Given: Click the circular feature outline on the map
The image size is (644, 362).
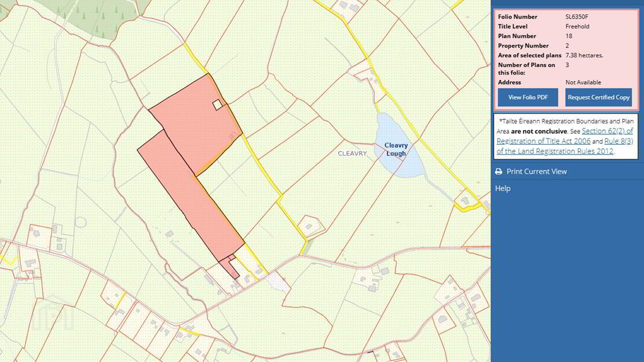Looking at the screenshot, I should tap(80, 222).
